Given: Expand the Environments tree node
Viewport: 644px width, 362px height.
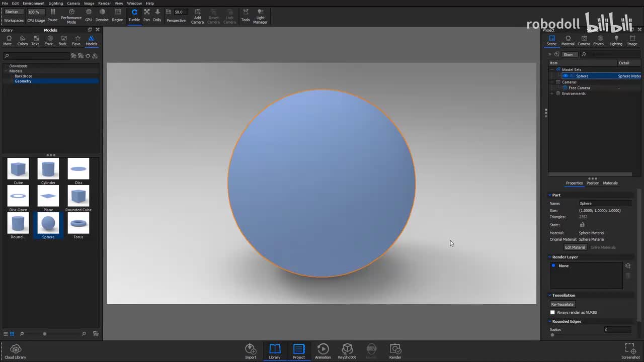Looking at the screenshot, I should (x=552, y=94).
